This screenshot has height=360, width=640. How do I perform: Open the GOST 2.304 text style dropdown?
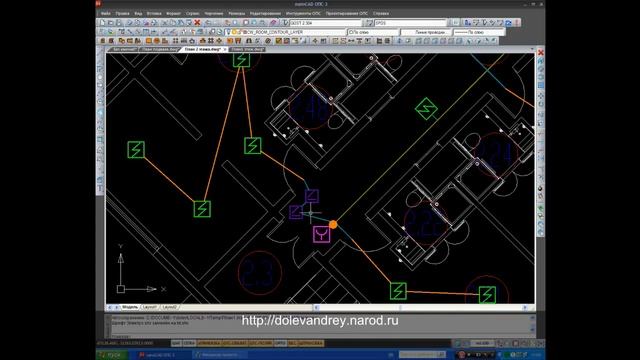pyautogui.click(x=325, y=23)
